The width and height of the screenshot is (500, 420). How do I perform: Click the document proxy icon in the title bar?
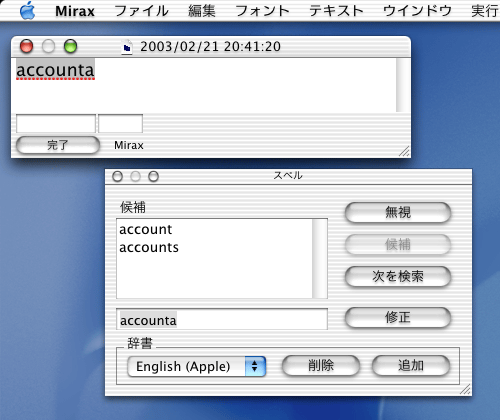(x=127, y=47)
